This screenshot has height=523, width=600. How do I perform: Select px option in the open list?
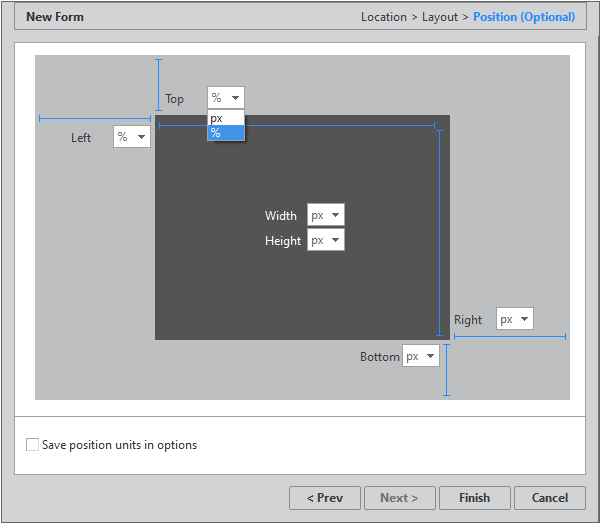[x=225, y=118]
